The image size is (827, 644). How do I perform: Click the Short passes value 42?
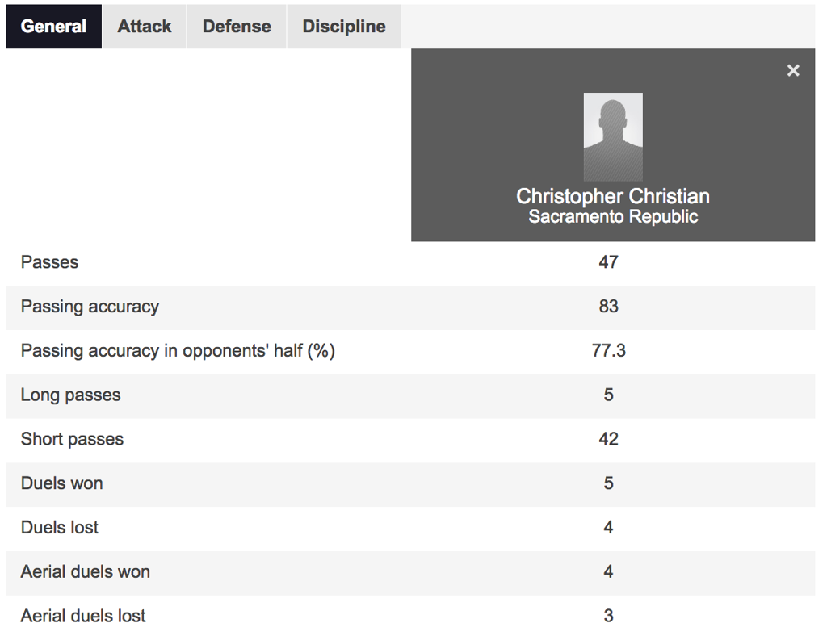tap(608, 439)
